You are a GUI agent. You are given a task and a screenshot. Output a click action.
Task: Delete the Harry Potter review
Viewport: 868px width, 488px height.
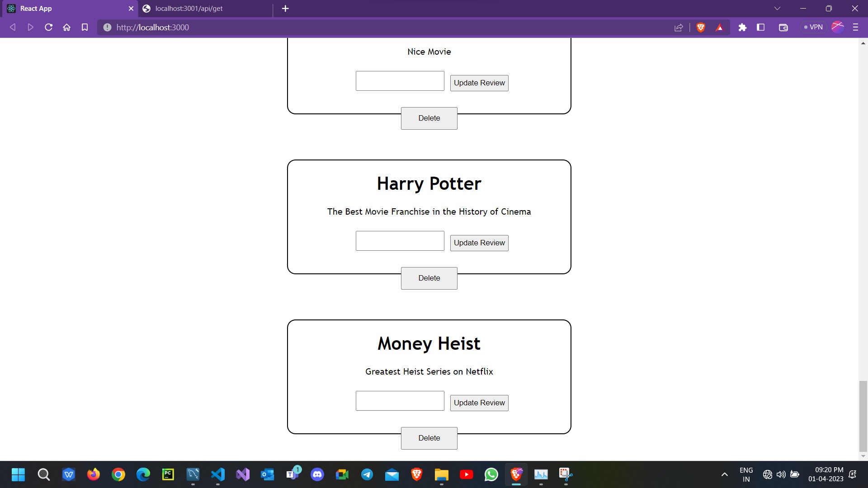[x=429, y=278]
